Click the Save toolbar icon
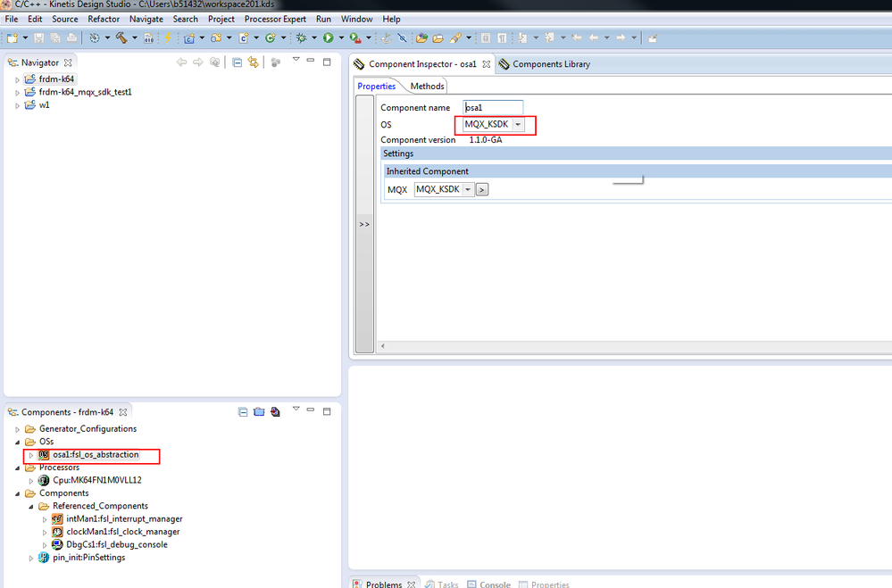Image resolution: width=892 pixels, height=588 pixels. tap(38, 38)
